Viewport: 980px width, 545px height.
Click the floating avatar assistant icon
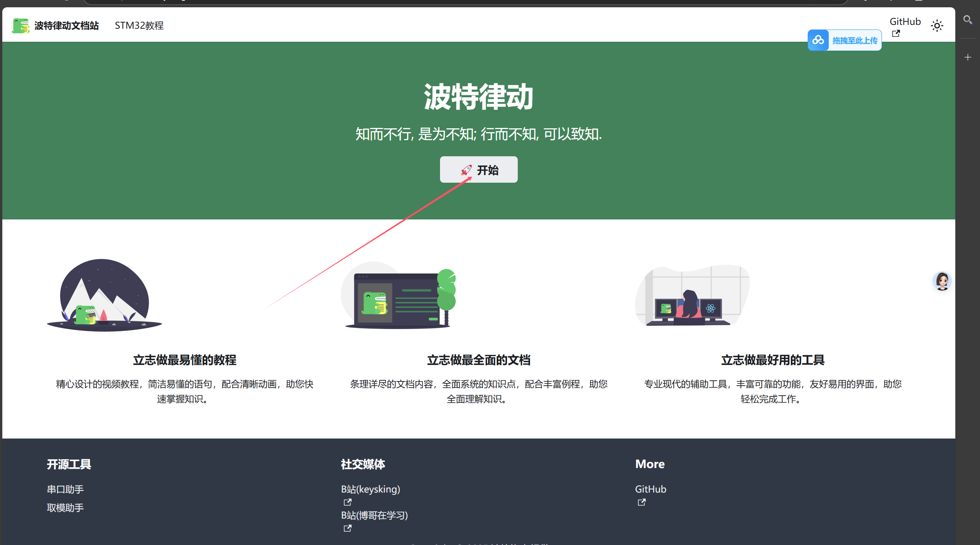(x=942, y=281)
